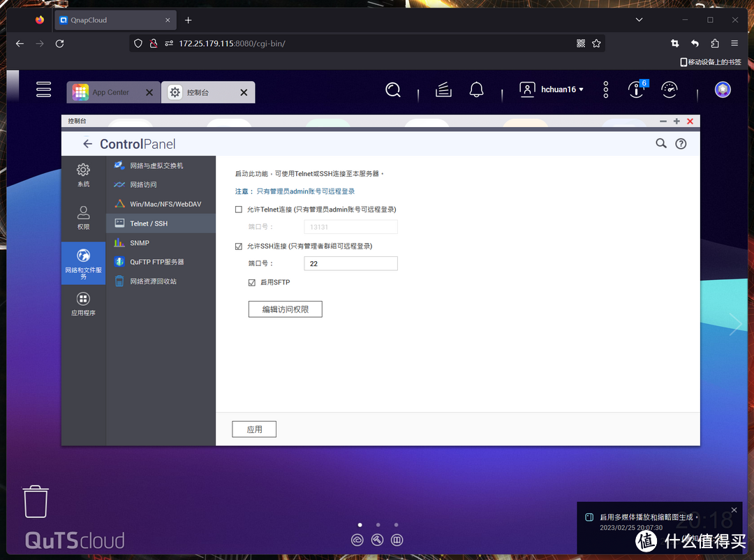This screenshot has width=754, height=560.
Task: Click the SSH port field showing 22
Action: point(350,264)
